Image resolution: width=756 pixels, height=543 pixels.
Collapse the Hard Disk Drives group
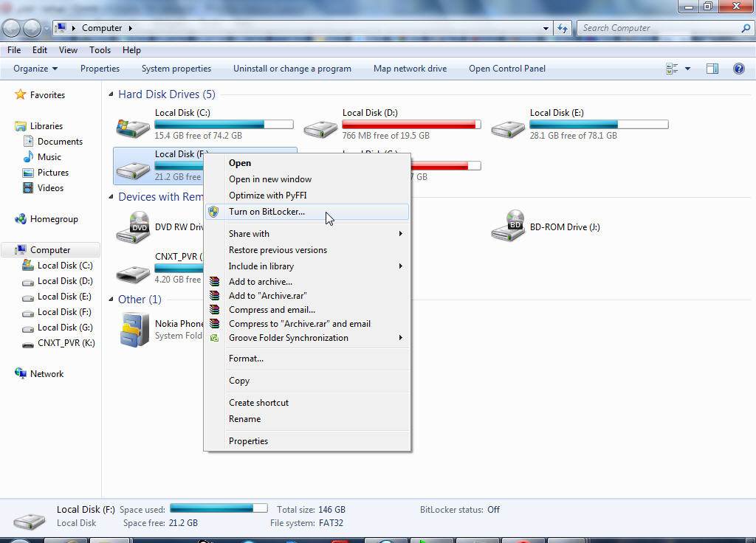tap(111, 94)
